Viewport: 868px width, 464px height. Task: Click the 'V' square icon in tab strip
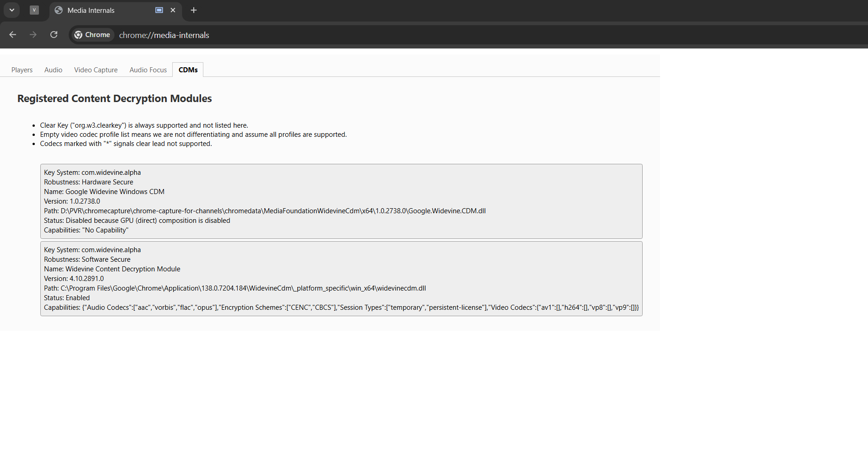[34, 10]
